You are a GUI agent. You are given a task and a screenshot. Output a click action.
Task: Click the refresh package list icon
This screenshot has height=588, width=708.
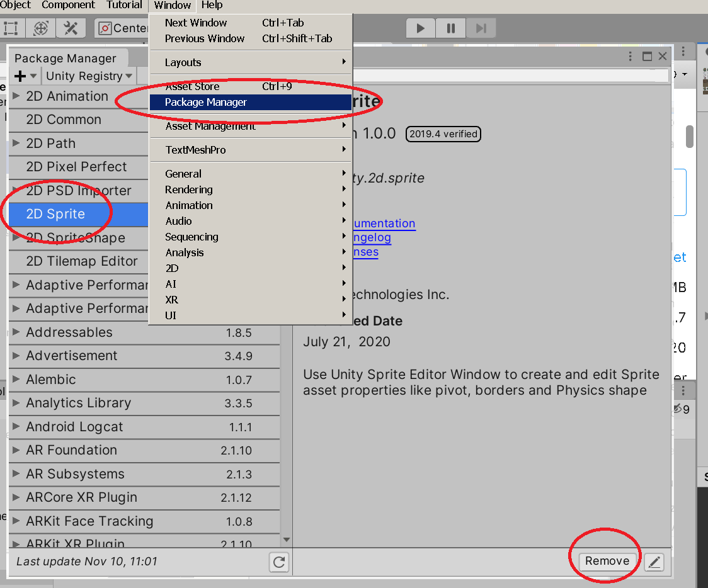(x=279, y=562)
